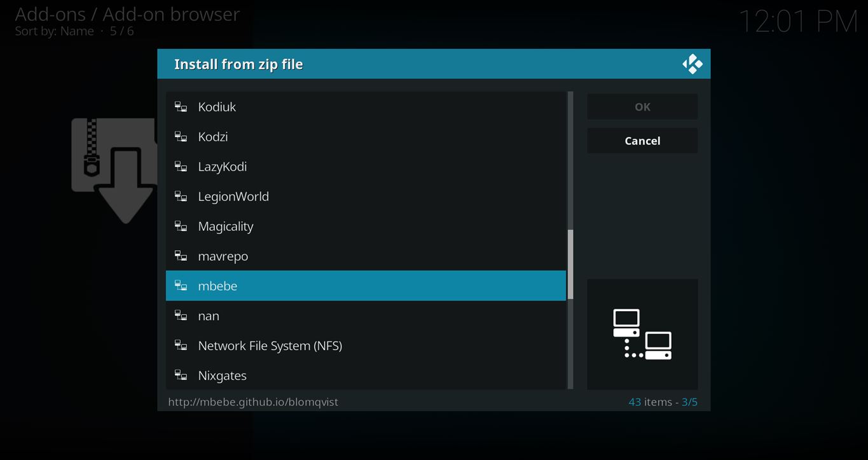Click the network icon beside Nixgates
Viewport: 868px width, 460px height.
181,375
